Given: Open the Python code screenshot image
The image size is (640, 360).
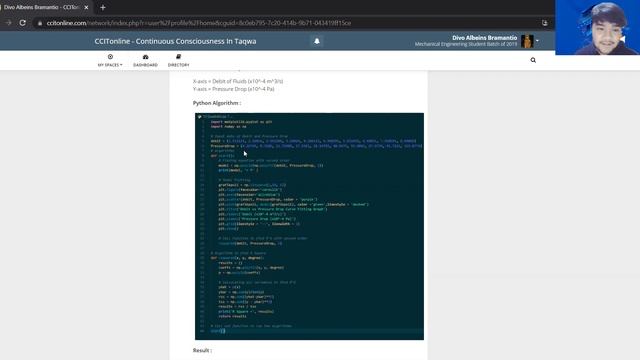Looking at the screenshot, I should point(309,227).
